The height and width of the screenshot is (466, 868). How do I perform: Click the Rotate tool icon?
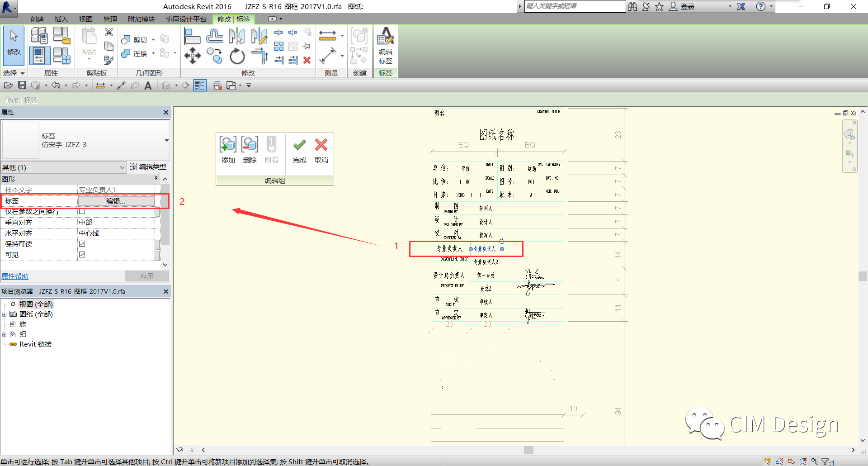tap(237, 56)
